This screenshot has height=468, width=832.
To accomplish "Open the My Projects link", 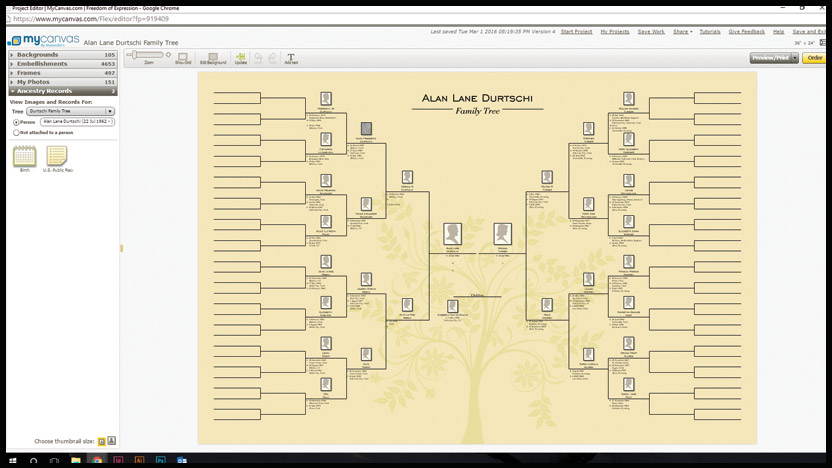I will click(614, 32).
